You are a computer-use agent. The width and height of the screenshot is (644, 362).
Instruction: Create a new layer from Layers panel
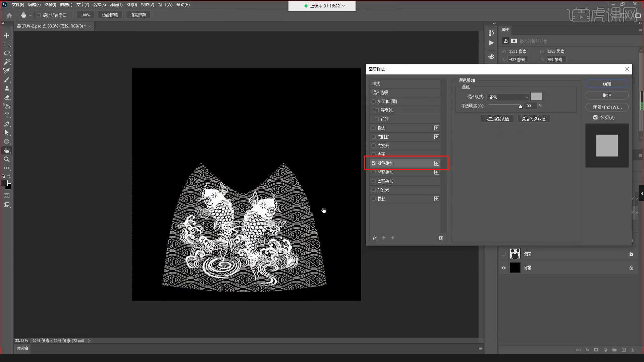click(624, 350)
